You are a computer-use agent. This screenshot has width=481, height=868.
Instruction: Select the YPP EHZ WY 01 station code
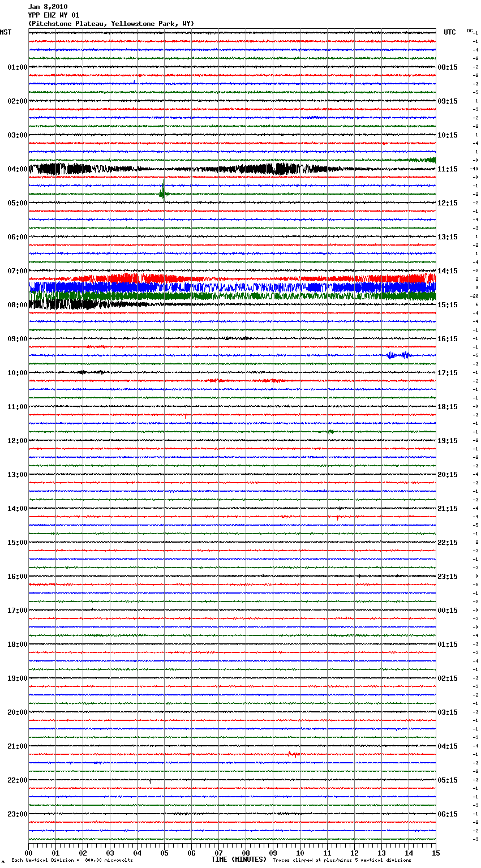click(53, 15)
